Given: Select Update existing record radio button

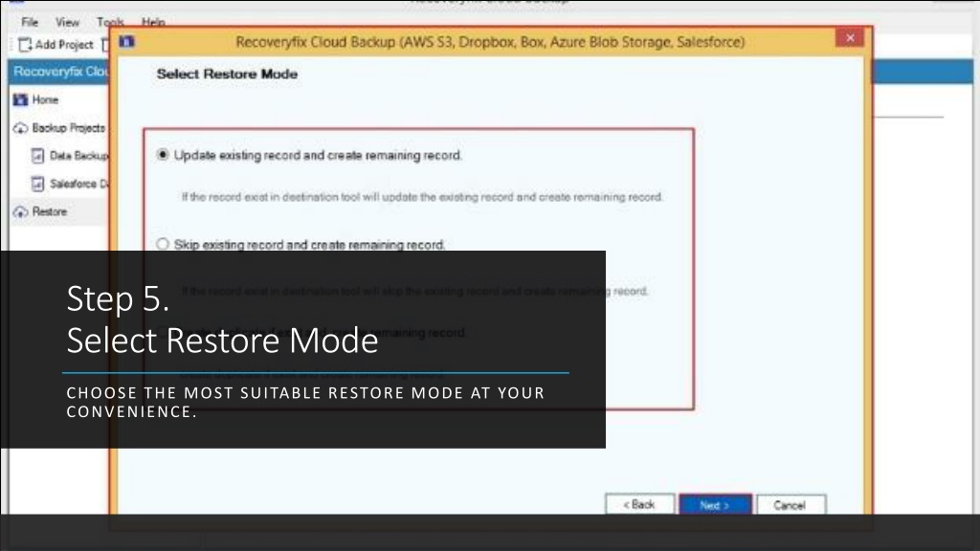Looking at the screenshot, I should click(163, 154).
